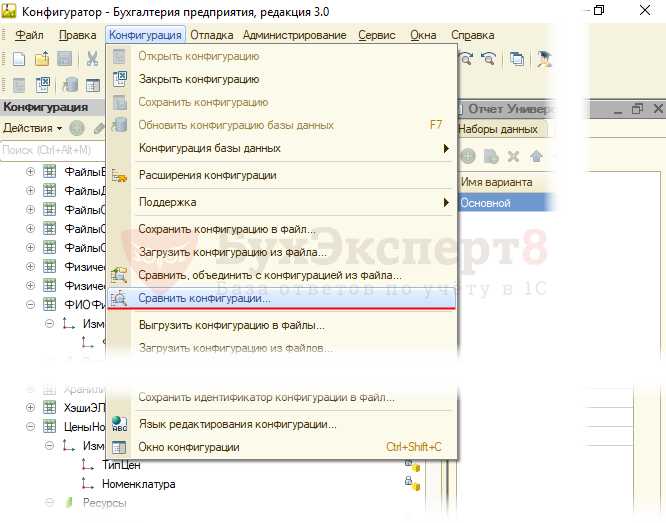Screen dimensions: 666x523
Task: Click Имя варианта column header
Action: click(x=497, y=182)
